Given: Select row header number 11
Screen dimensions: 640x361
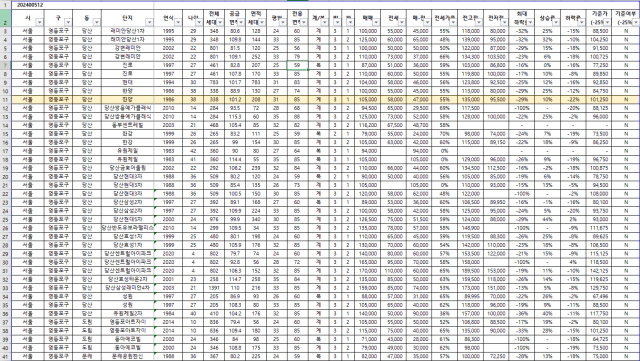Looking at the screenshot, I should (5, 100).
